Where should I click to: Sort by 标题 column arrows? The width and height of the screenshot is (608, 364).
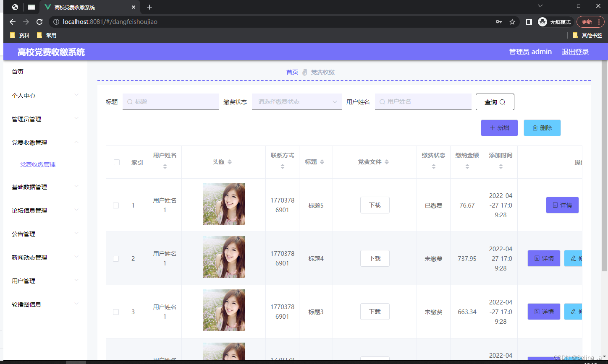tap(322, 162)
